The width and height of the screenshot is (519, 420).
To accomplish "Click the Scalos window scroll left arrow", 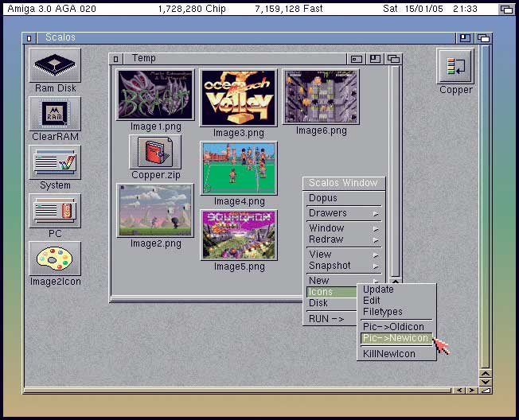I will (459, 391).
